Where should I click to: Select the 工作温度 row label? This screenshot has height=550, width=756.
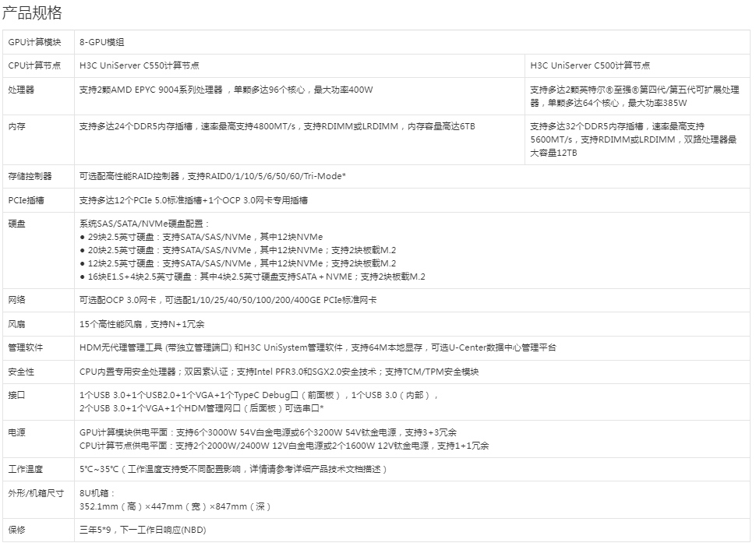pos(26,469)
